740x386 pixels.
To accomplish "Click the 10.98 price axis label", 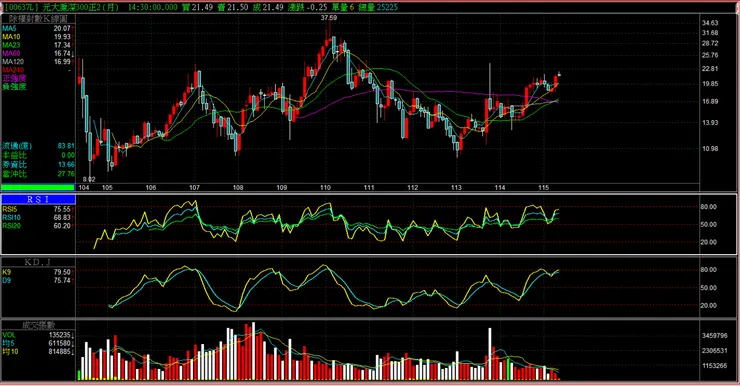I will click(x=710, y=149).
